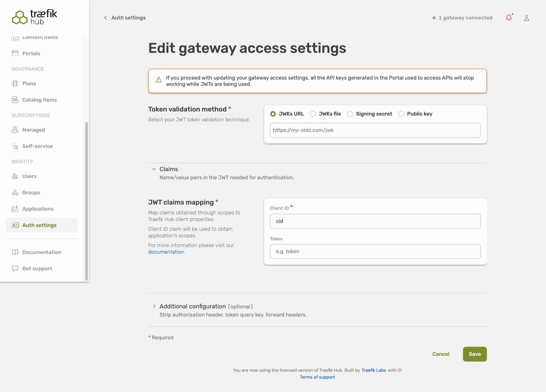Image resolution: width=546 pixels, height=392 pixels.
Task: Click the Auth settings ID card icon
Action: tap(15, 225)
